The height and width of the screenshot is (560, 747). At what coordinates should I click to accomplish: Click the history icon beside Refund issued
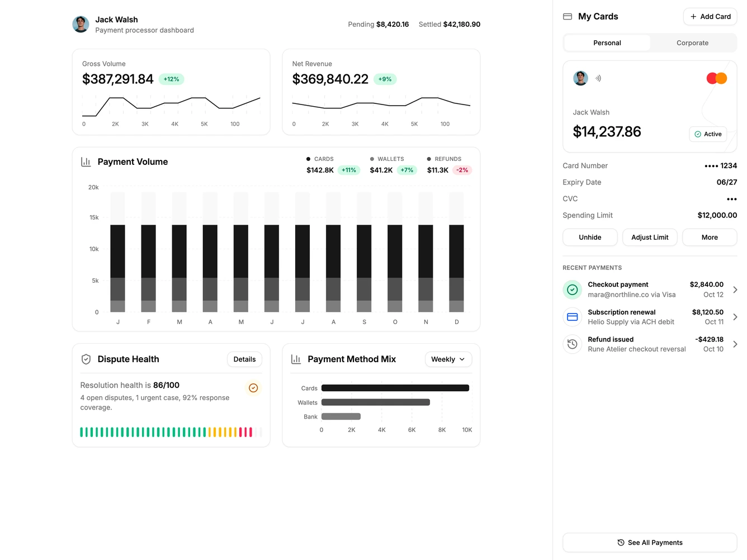click(x=573, y=344)
